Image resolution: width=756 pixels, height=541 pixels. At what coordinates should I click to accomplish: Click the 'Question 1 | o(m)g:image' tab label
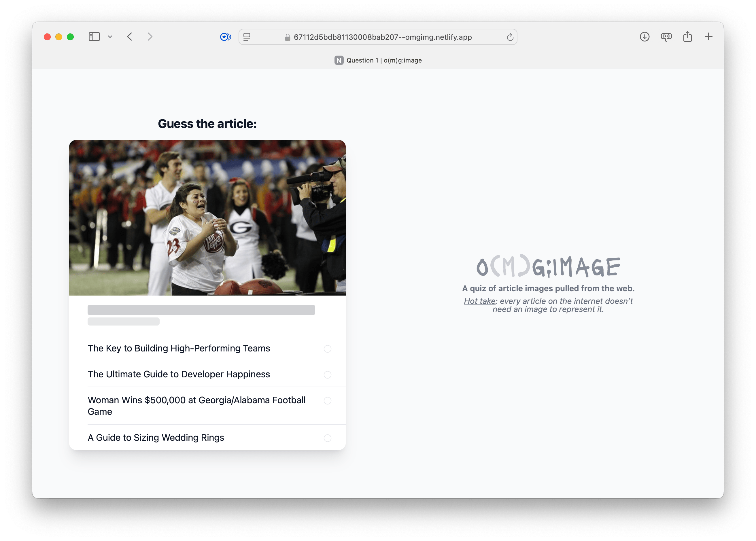(x=377, y=60)
